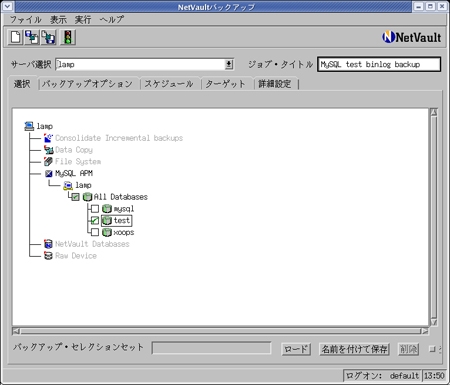Open the 表示 menu

tap(58, 19)
